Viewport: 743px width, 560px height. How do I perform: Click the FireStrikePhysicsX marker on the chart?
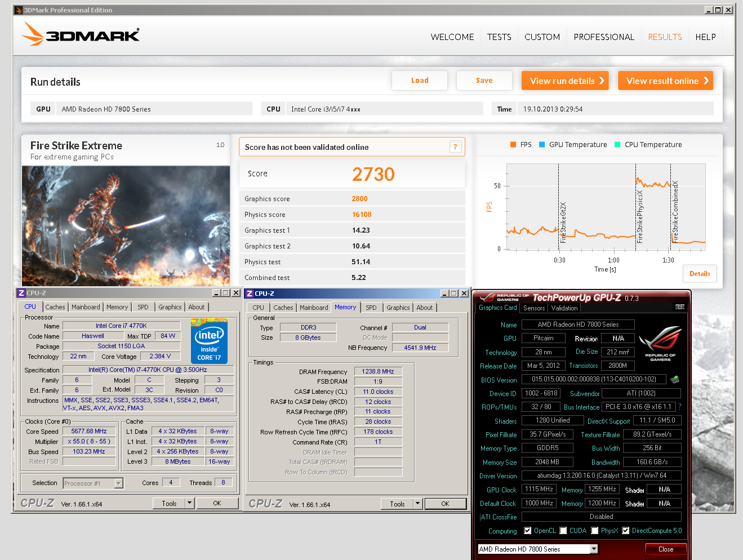click(639, 216)
